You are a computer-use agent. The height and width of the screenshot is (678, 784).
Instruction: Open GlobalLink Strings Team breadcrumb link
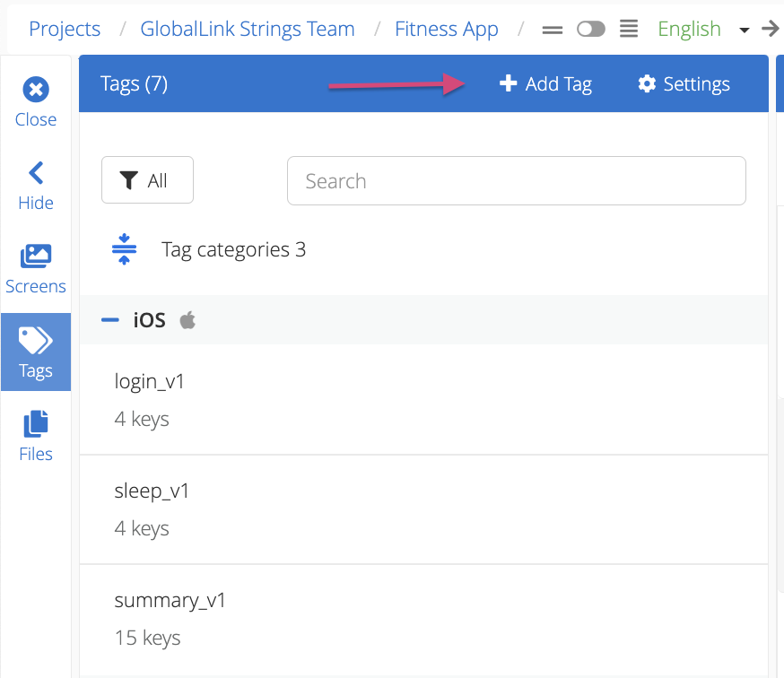tap(248, 29)
